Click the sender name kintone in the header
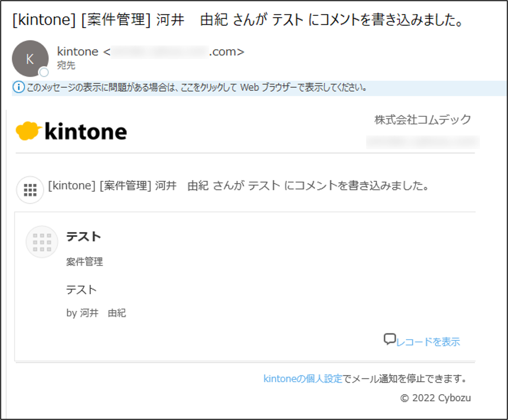This screenshot has width=508, height=420. point(78,51)
